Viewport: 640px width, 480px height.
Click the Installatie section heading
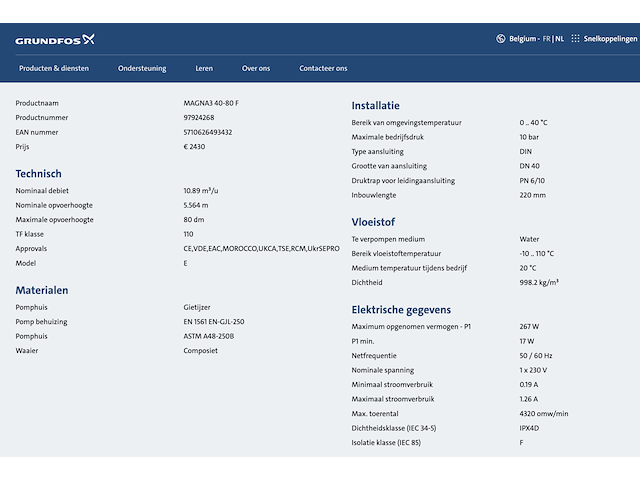376,105
